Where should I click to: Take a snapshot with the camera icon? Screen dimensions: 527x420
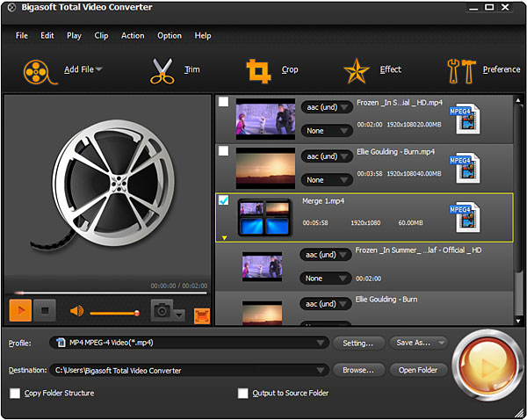pyautogui.click(x=162, y=310)
